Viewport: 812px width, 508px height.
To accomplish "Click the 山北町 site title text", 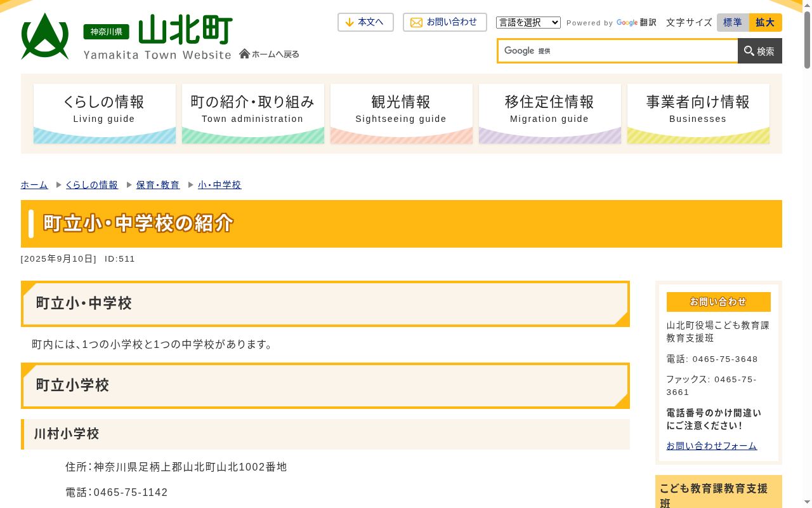I will point(185,30).
